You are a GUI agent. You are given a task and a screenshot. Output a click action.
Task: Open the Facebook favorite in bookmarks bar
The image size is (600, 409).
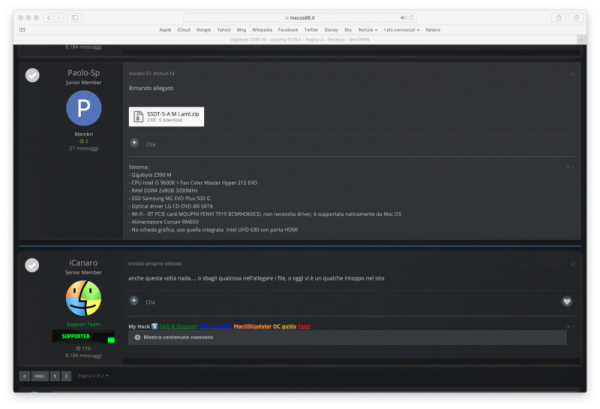tap(288, 30)
